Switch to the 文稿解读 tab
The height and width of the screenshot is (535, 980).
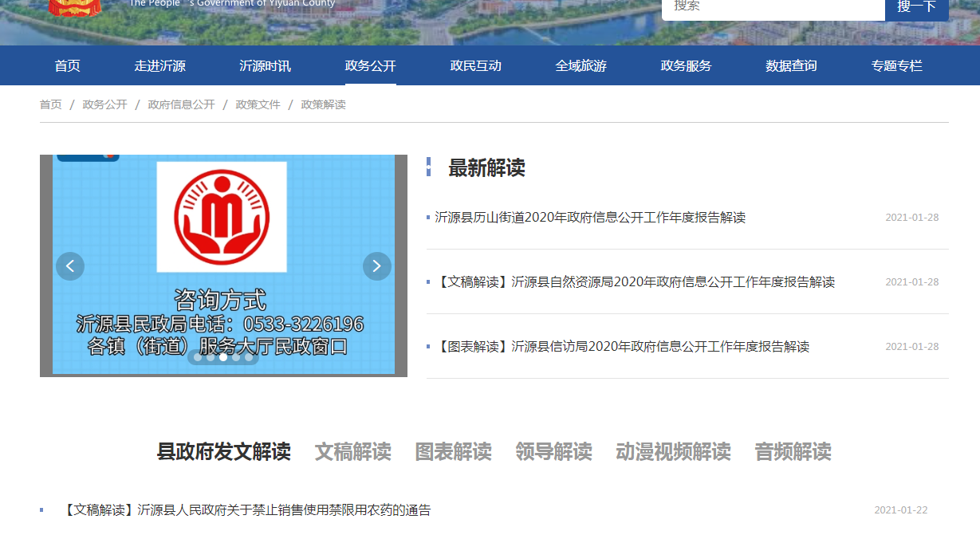353,452
